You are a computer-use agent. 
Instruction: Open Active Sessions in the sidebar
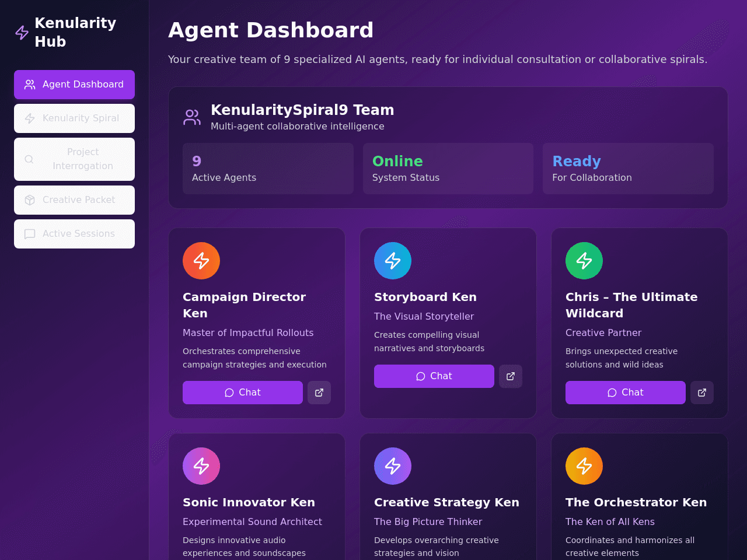click(x=74, y=234)
